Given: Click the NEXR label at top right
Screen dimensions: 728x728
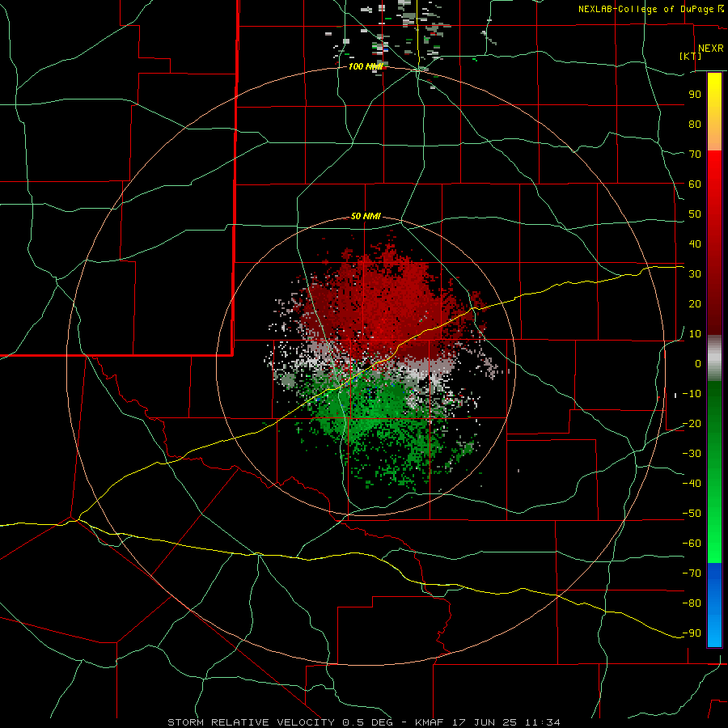Looking at the screenshot, I should pyautogui.click(x=711, y=49).
